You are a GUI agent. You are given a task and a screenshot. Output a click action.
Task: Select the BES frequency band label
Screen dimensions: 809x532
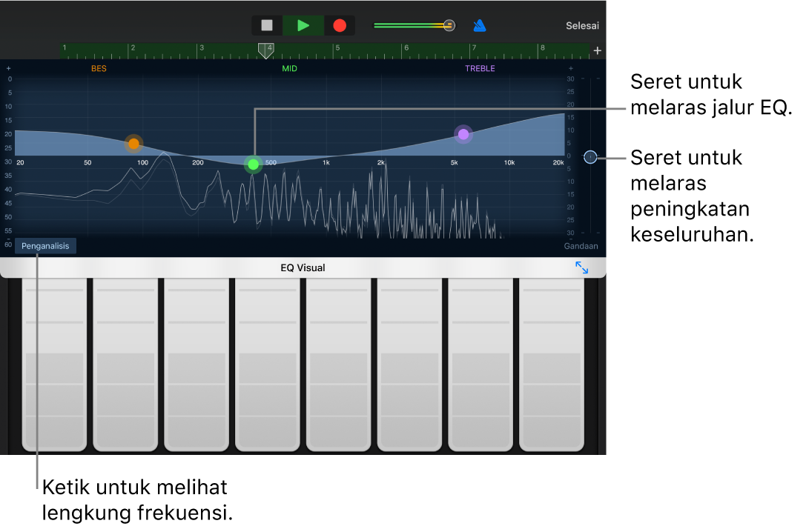[99, 67]
